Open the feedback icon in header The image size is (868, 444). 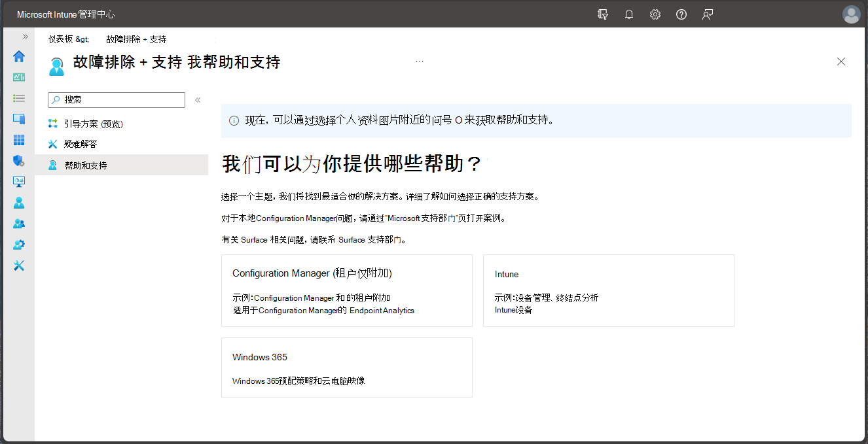pyautogui.click(x=708, y=14)
